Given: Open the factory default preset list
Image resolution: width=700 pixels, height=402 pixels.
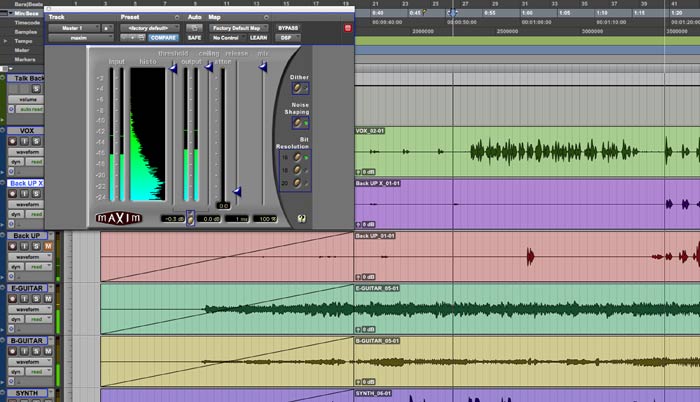Looking at the screenshot, I should click(x=150, y=28).
